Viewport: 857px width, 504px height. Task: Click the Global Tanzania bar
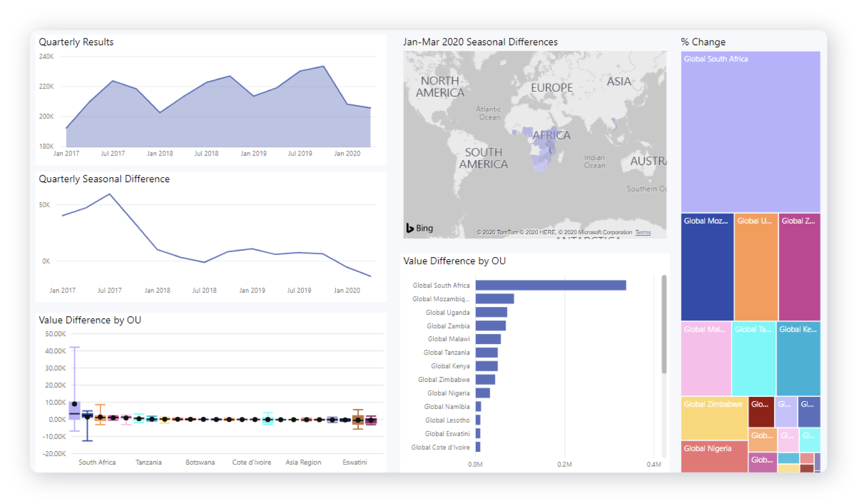tap(487, 353)
